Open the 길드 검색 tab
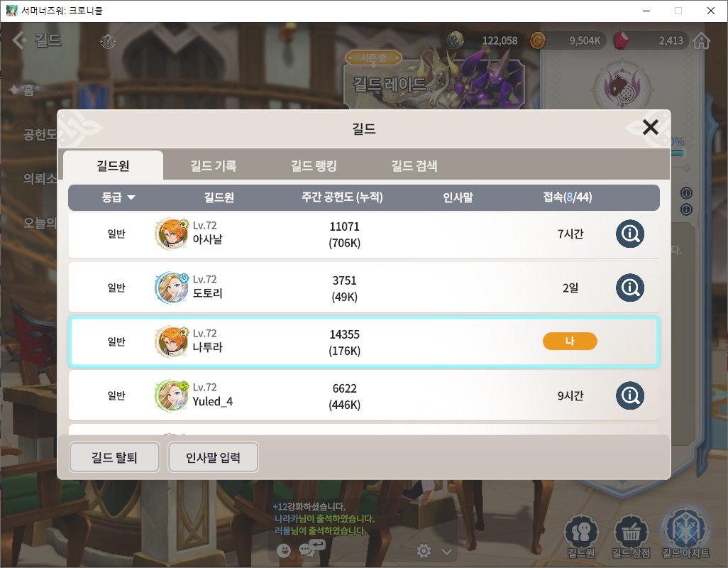Viewport: 728px width, 568px height. [414, 166]
